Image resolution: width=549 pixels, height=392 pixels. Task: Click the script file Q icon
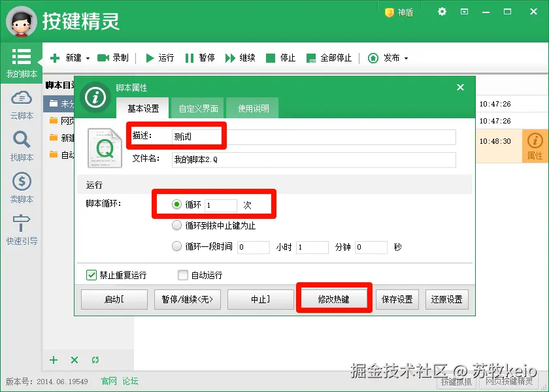coord(105,148)
